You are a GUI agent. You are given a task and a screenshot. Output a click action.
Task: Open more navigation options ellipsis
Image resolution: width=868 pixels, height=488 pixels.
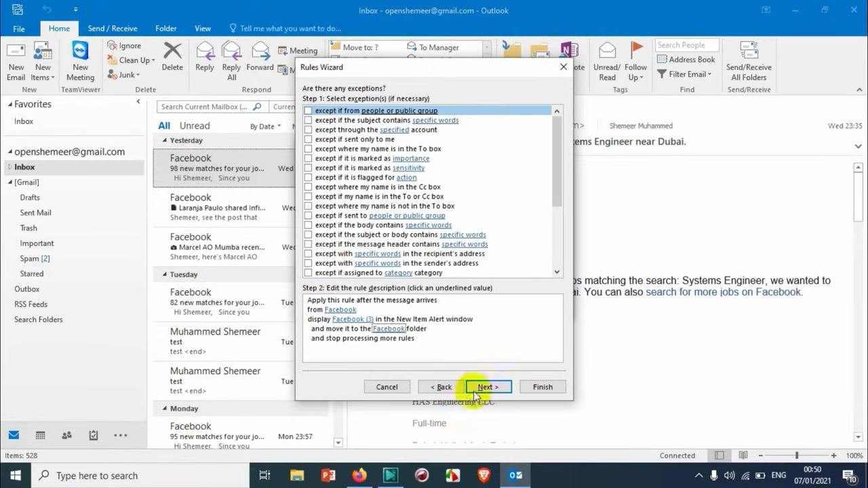coord(120,435)
